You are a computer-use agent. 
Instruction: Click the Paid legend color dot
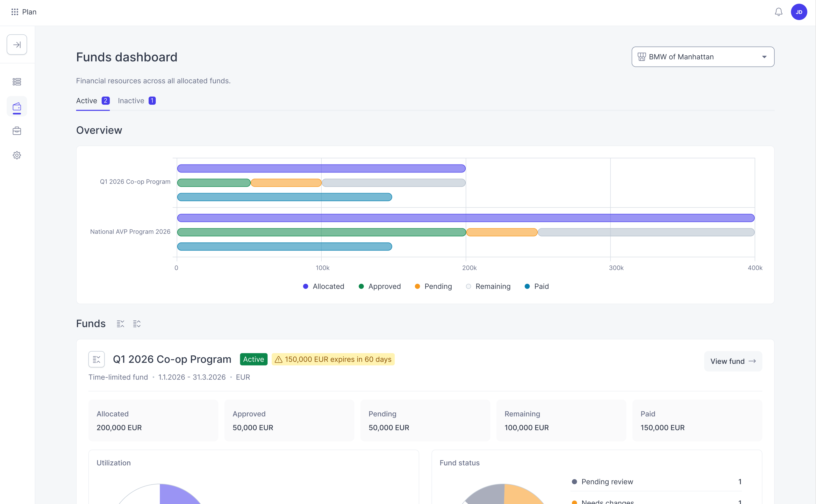click(x=527, y=286)
